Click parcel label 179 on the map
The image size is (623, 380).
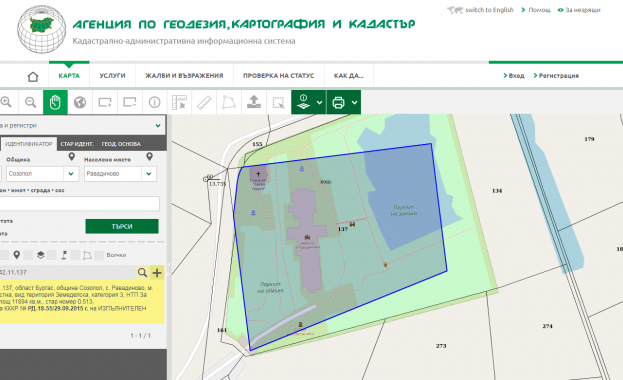tap(589, 139)
